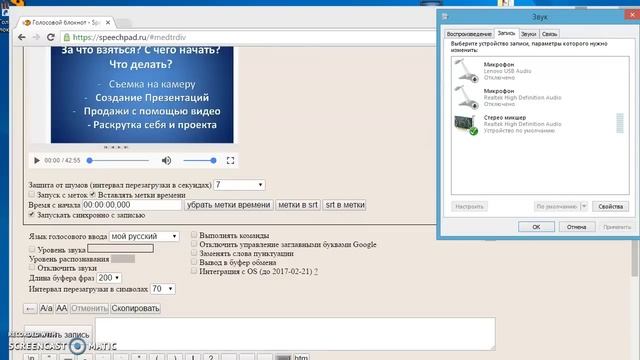Viewport: 640px width, 360px height.
Task: Toggle Интеграция с OS checkbox
Action: point(194,271)
